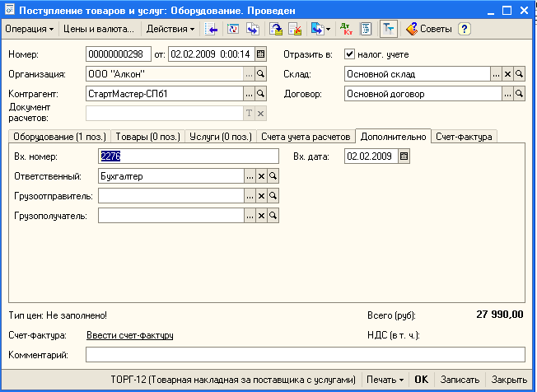537x392 pixels.
Task: Click the Вх. дата field
Action: (x=371, y=156)
